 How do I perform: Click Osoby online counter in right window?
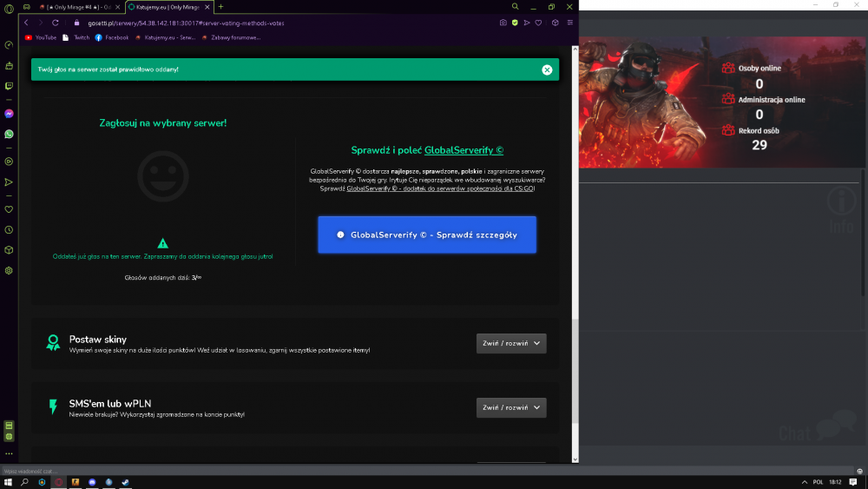(759, 83)
